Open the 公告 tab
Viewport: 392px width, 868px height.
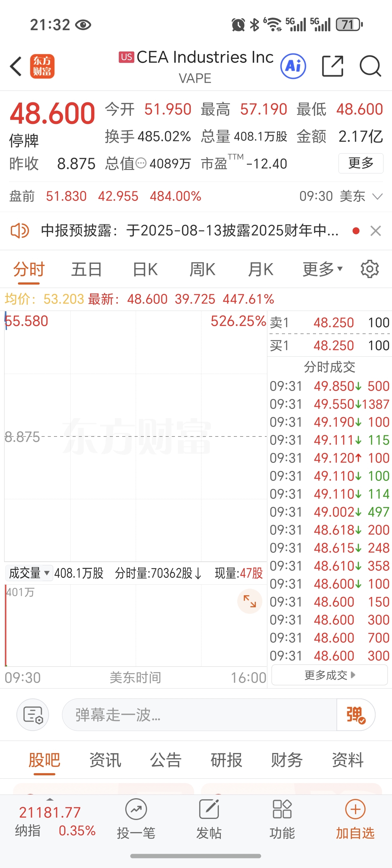166,760
